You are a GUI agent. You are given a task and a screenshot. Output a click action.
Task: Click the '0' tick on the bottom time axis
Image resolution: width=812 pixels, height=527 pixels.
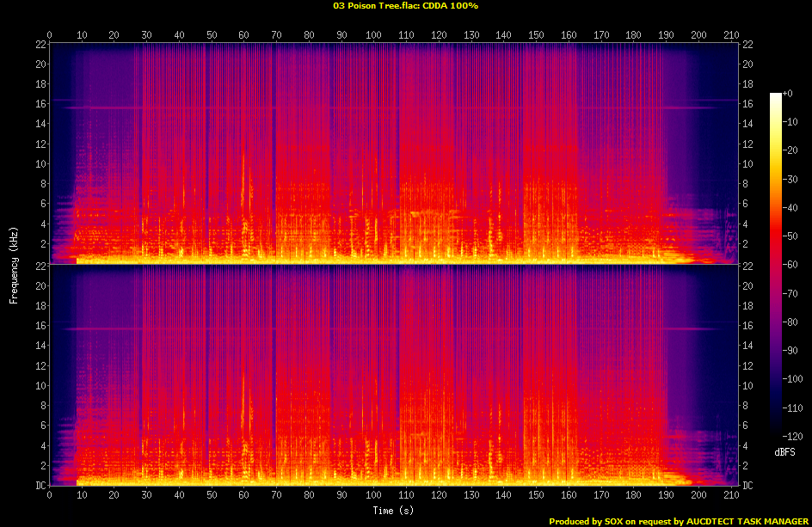pyautogui.click(x=50, y=495)
